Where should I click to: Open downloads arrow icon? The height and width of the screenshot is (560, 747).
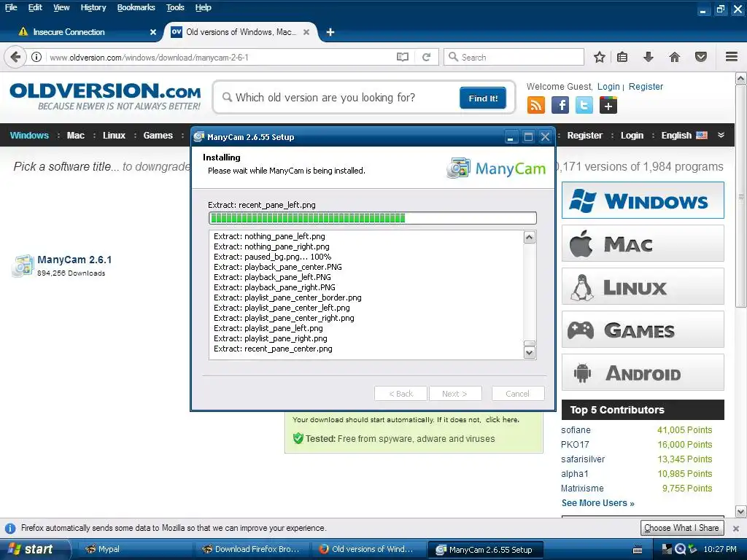[649, 57]
